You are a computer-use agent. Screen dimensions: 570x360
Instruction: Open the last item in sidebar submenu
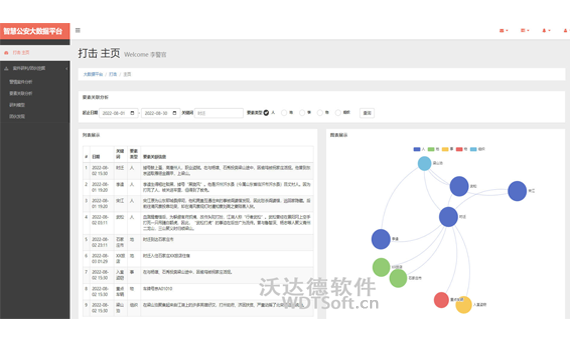tap(17, 116)
